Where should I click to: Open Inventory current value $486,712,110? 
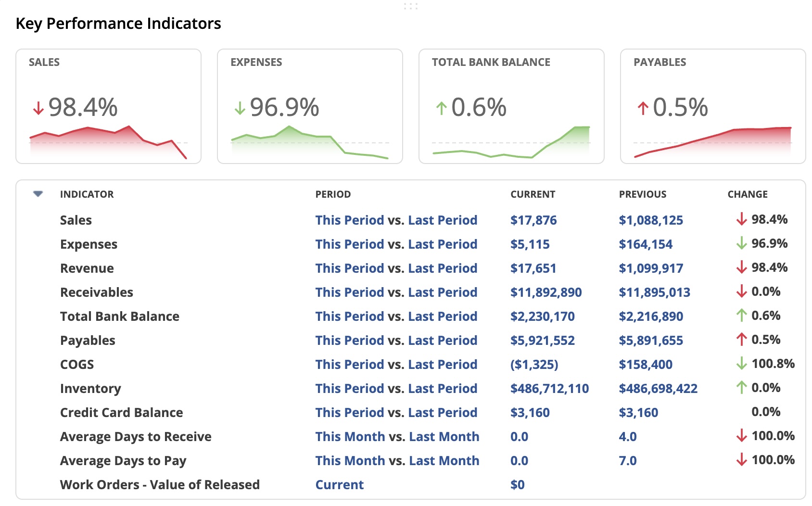(550, 389)
